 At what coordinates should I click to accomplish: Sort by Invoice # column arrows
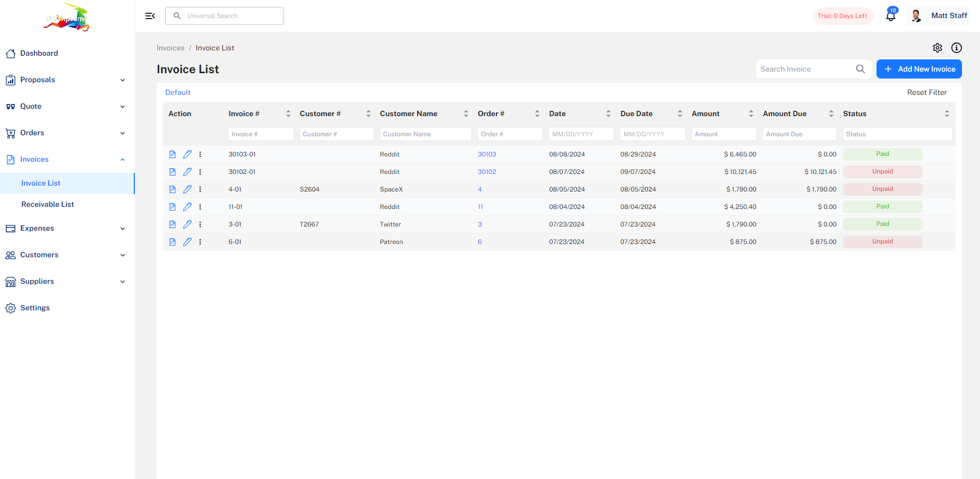click(x=288, y=114)
